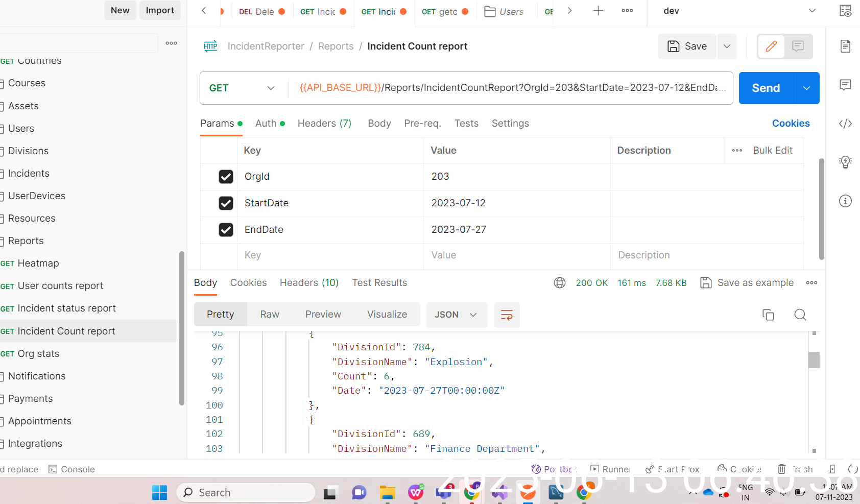Open Windows Start menu on taskbar
Viewport: 860px width, 504px height.
coord(159,492)
